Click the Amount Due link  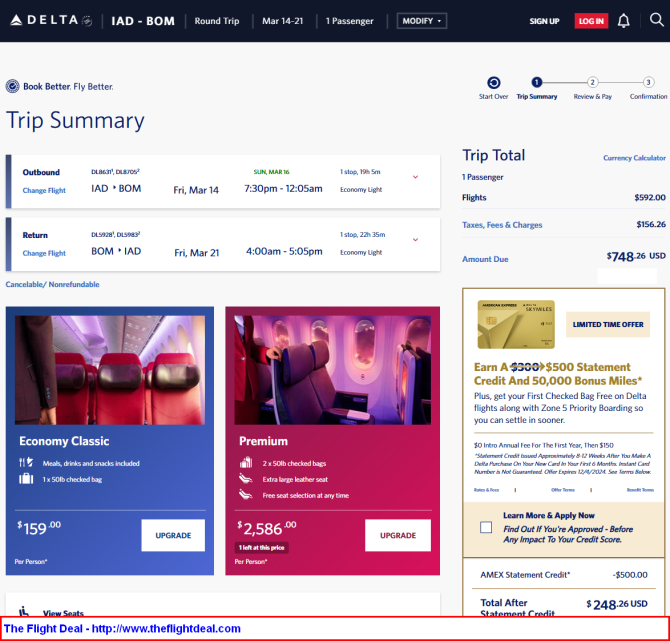click(485, 259)
